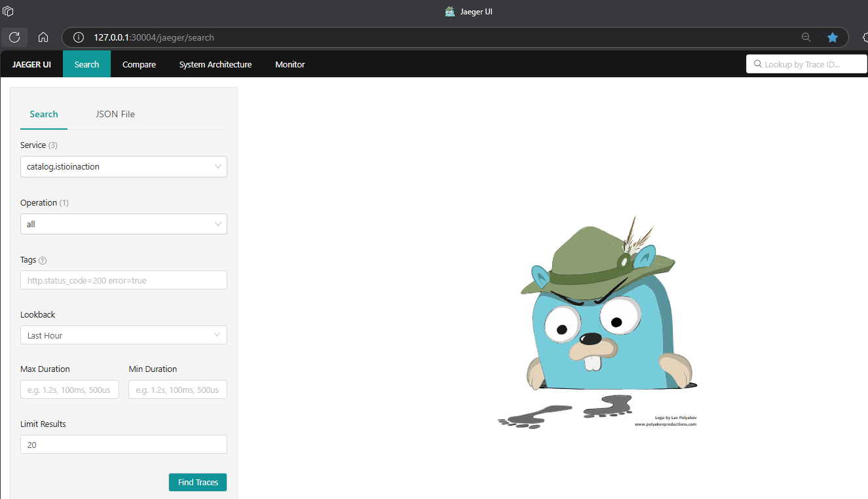Click the 'Operation' field label

[x=39, y=203]
